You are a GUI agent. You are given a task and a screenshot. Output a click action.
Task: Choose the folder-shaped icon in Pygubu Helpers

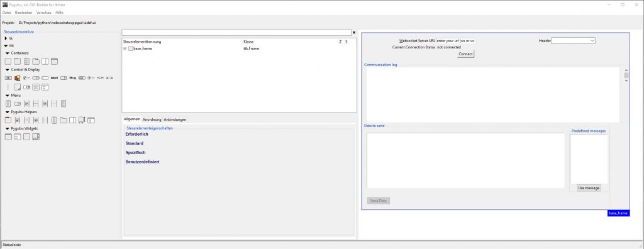64,120
